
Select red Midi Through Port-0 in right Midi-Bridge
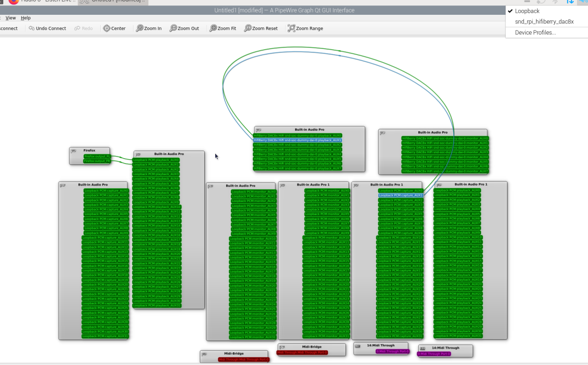302,352
